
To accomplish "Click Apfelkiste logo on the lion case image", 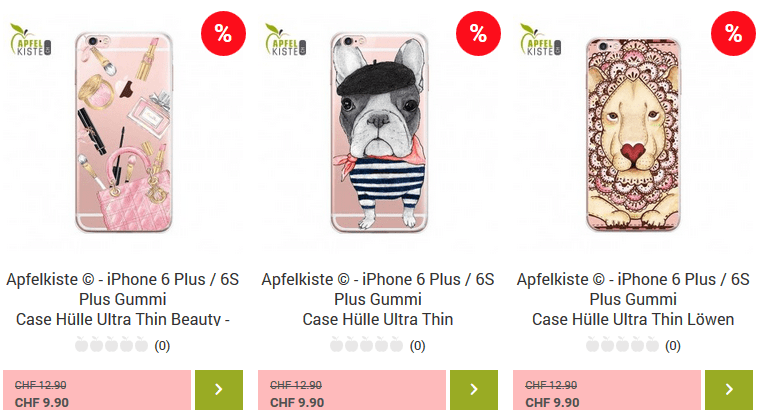I will (x=540, y=39).
